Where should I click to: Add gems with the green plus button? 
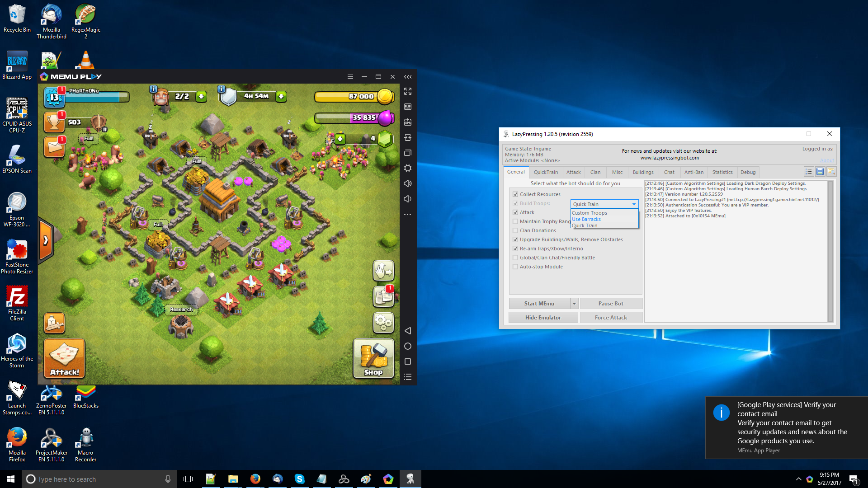click(x=340, y=139)
